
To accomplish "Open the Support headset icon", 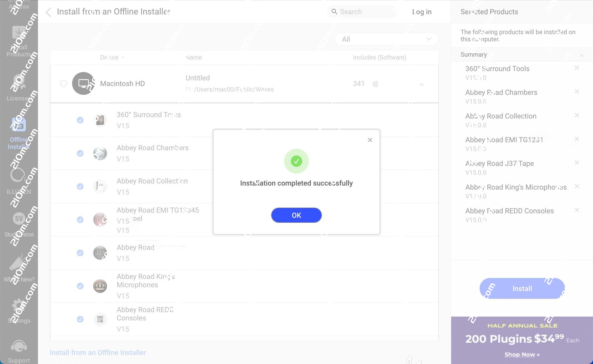I will pos(19,347).
